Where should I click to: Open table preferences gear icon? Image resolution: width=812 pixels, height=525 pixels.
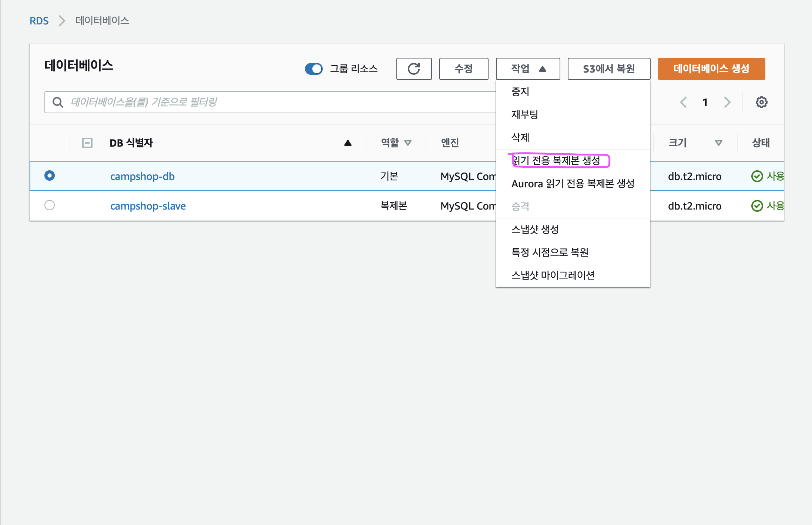[x=761, y=102]
